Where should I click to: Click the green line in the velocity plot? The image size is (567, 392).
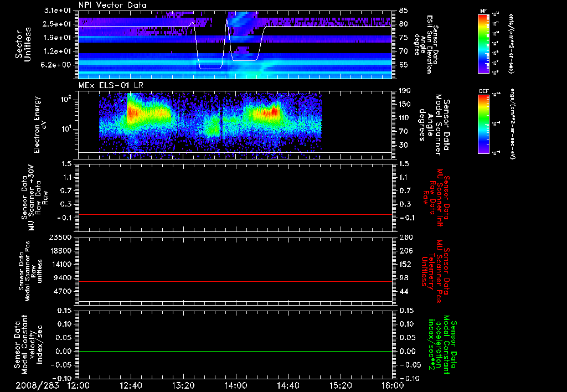pyautogui.click(x=235, y=351)
